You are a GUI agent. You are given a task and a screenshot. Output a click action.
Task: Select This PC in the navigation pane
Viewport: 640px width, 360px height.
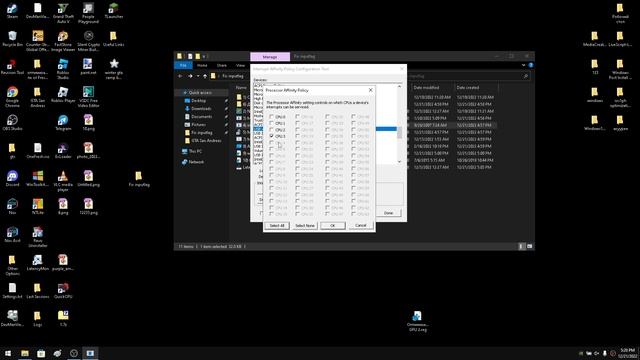coord(195,151)
